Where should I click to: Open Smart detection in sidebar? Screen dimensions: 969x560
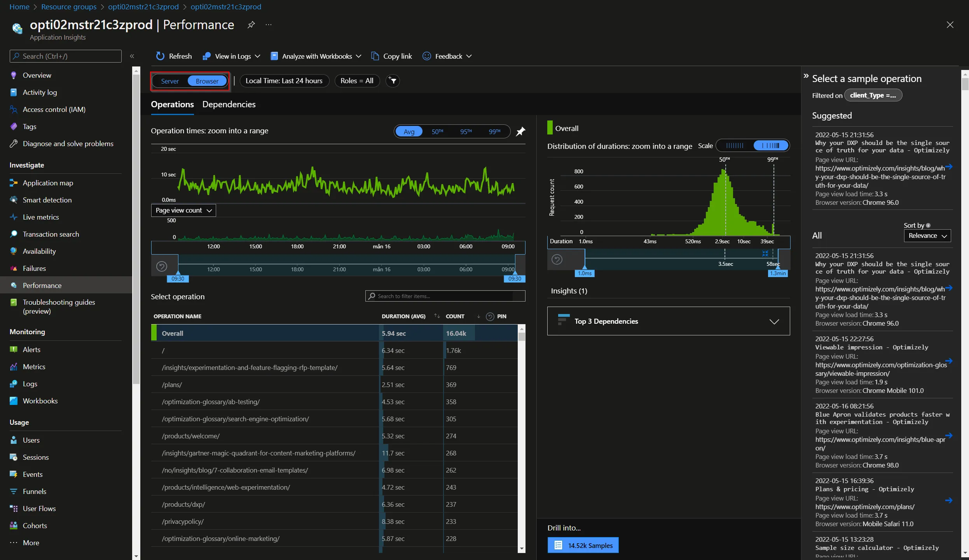point(47,200)
